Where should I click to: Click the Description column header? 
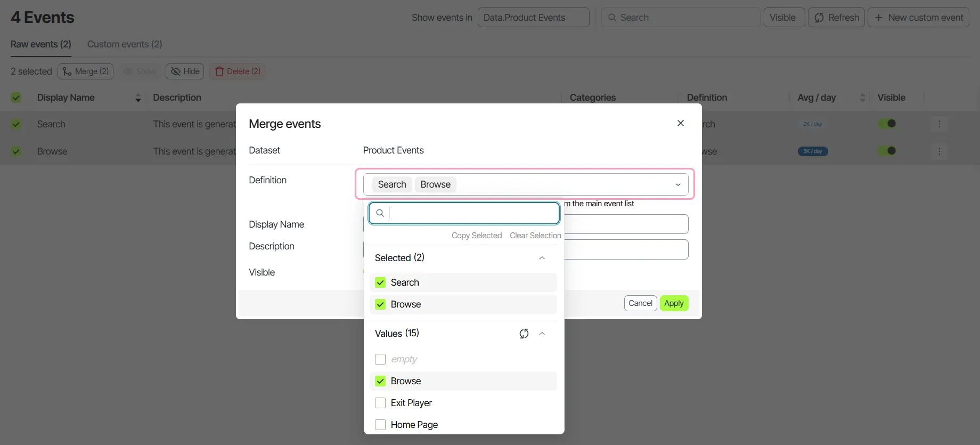click(177, 98)
